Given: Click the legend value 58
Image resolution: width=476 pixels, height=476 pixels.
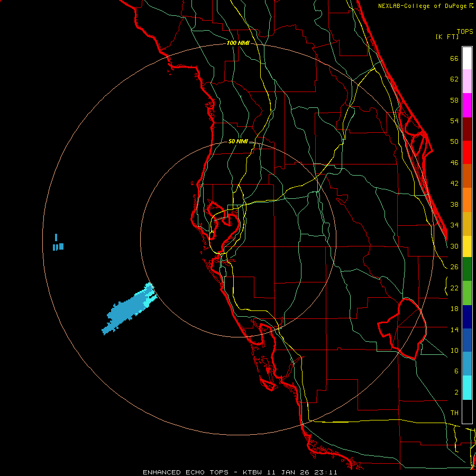Looking at the screenshot, I should pos(454,100).
